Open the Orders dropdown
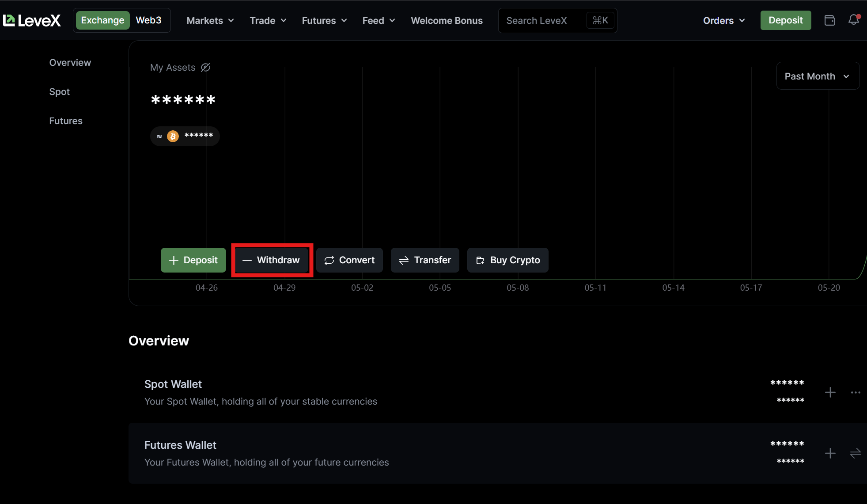This screenshot has height=504, width=867. point(724,21)
